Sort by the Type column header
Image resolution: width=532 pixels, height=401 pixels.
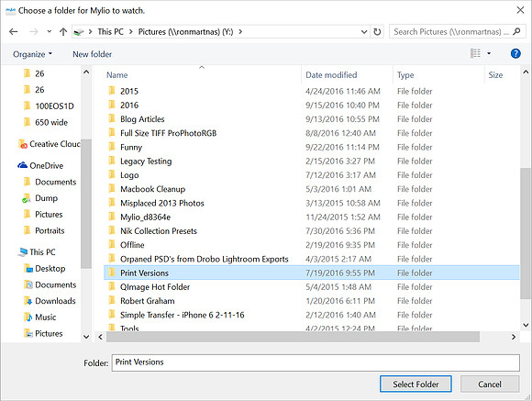point(405,75)
